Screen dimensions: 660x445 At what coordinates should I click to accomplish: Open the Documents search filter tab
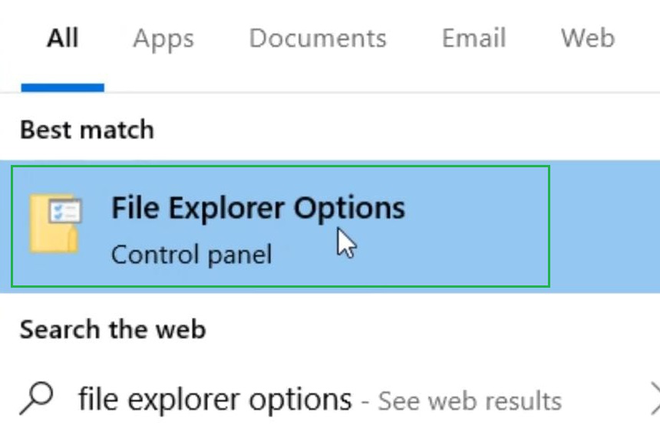click(317, 39)
